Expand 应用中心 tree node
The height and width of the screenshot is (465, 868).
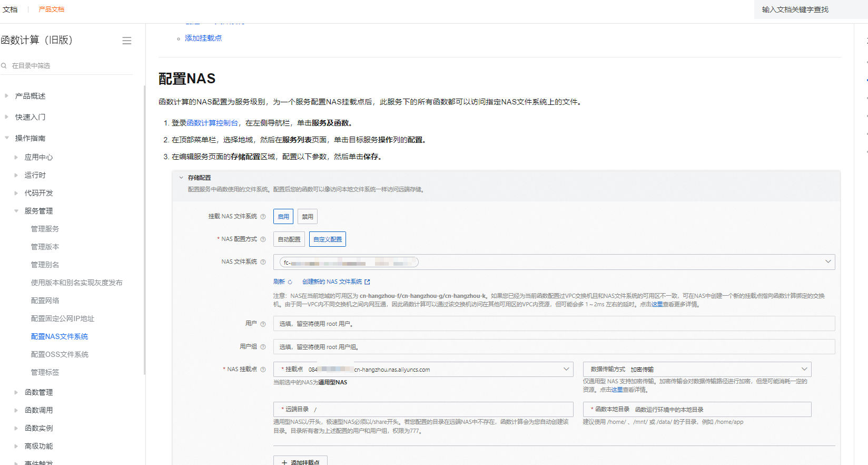[x=16, y=157]
